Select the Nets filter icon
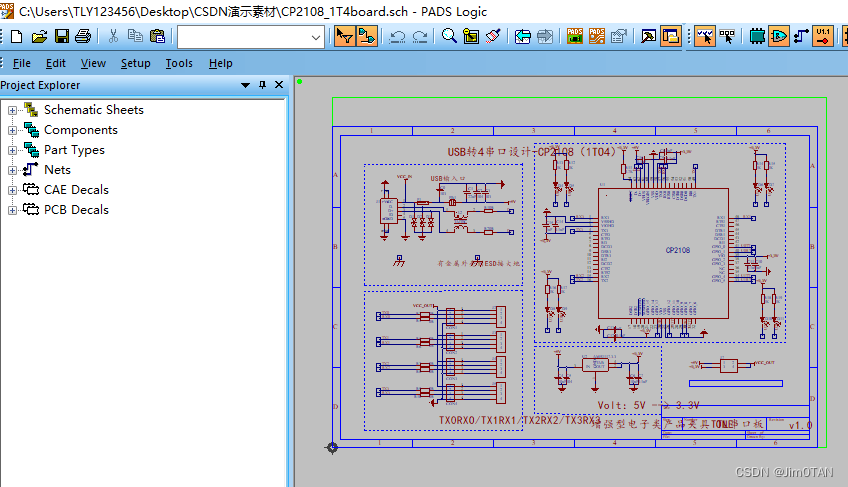Viewport: 848px width, 487px height. point(801,36)
